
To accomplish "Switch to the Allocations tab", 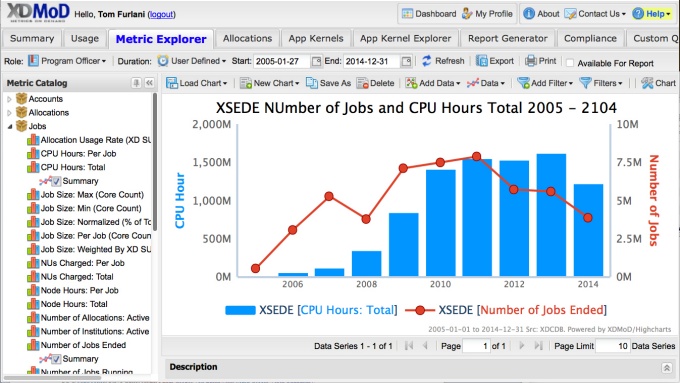I will 247,39.
